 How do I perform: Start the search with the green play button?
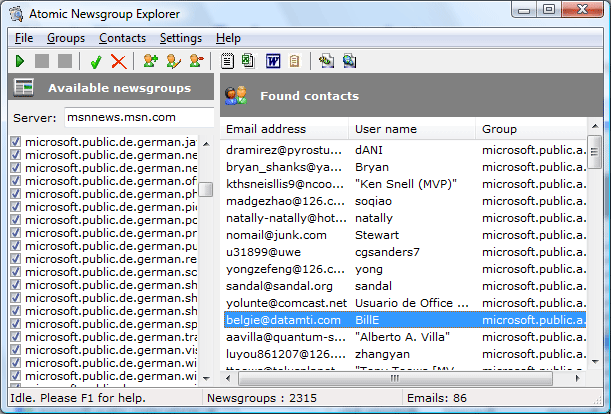pyautogui.click(x=20, y=61)
